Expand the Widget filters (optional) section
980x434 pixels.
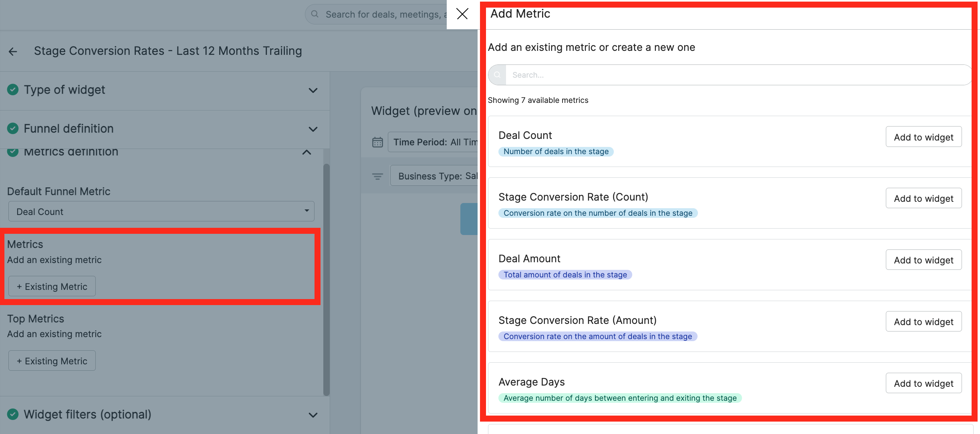point(313,415)
